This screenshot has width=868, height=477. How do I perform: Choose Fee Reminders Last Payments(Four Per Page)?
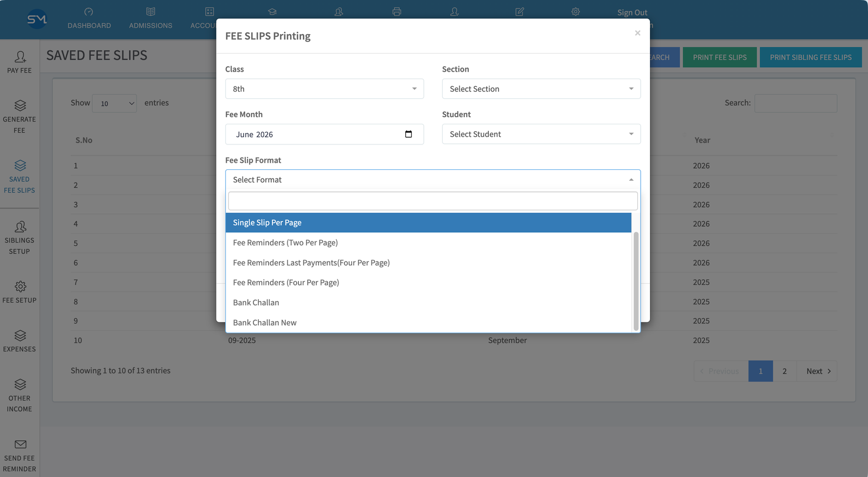429,263
